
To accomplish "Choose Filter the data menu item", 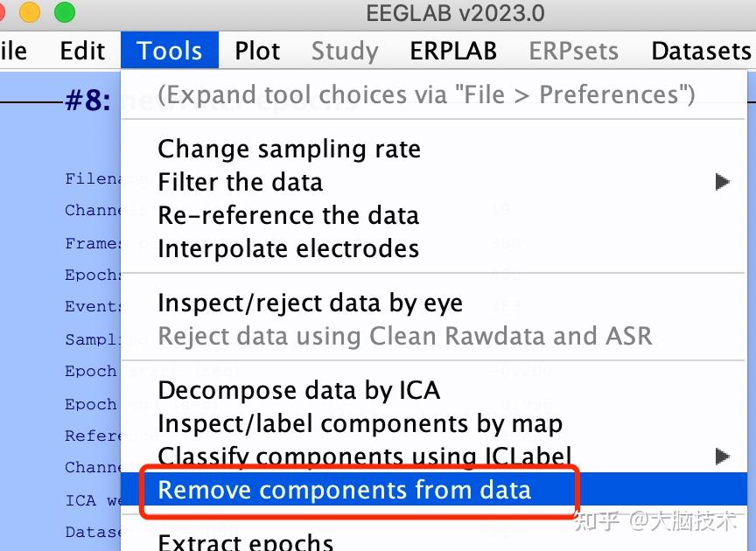I will (240, 182).
